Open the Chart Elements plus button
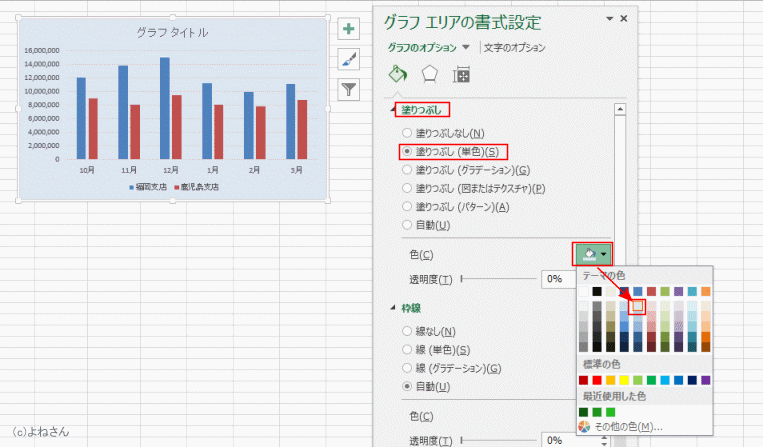This screenshot has width=763, height=447. click(x=348, y=29)
